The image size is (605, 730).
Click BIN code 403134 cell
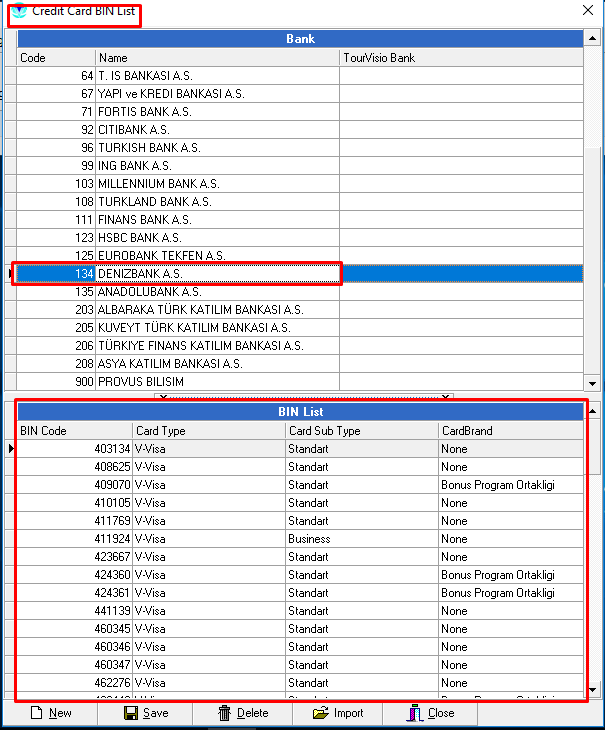pyautogui.click(x=75, y=449)
